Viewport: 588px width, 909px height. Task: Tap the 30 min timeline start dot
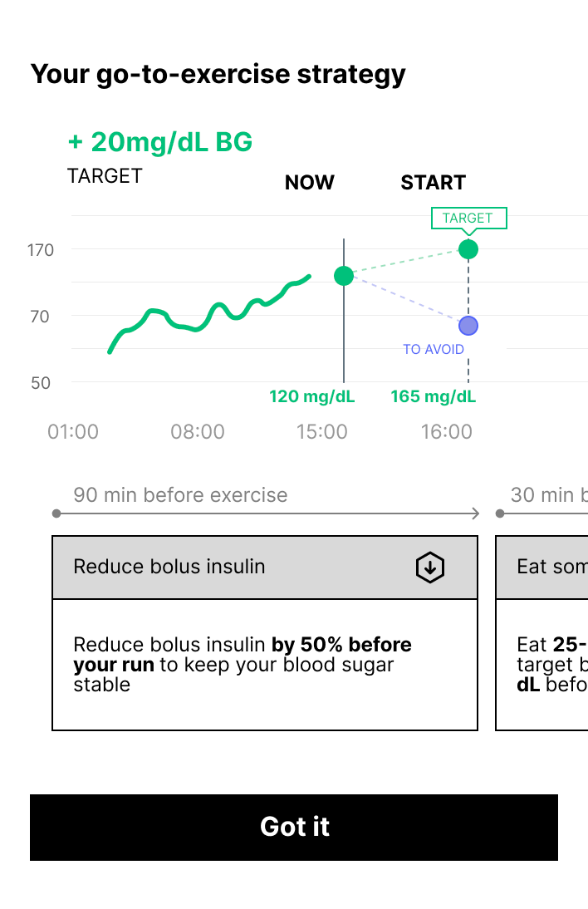pos(500,513)
